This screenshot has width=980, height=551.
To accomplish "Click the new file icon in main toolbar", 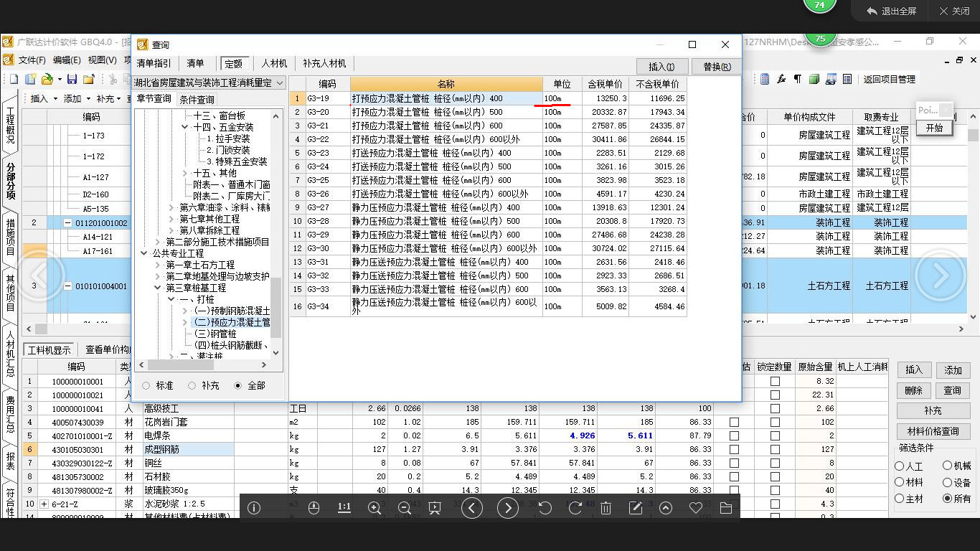I will [14, 79].
